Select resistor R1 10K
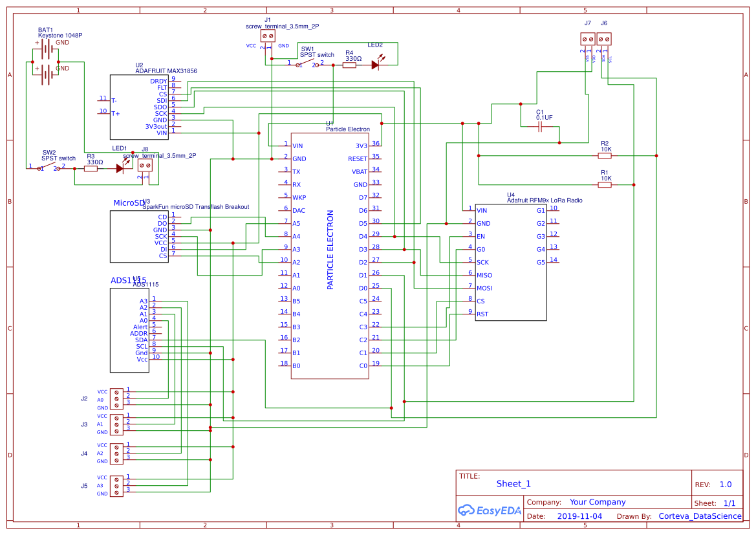The image size is (756, 535). click(x=605, y=184)
